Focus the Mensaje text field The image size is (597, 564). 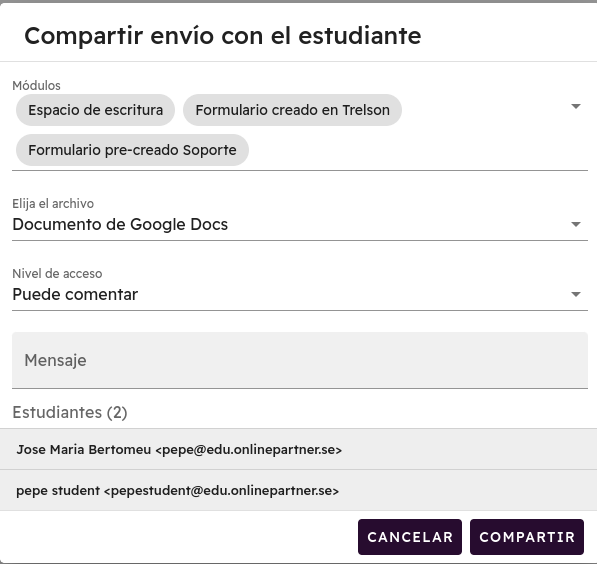click(300, 360)
